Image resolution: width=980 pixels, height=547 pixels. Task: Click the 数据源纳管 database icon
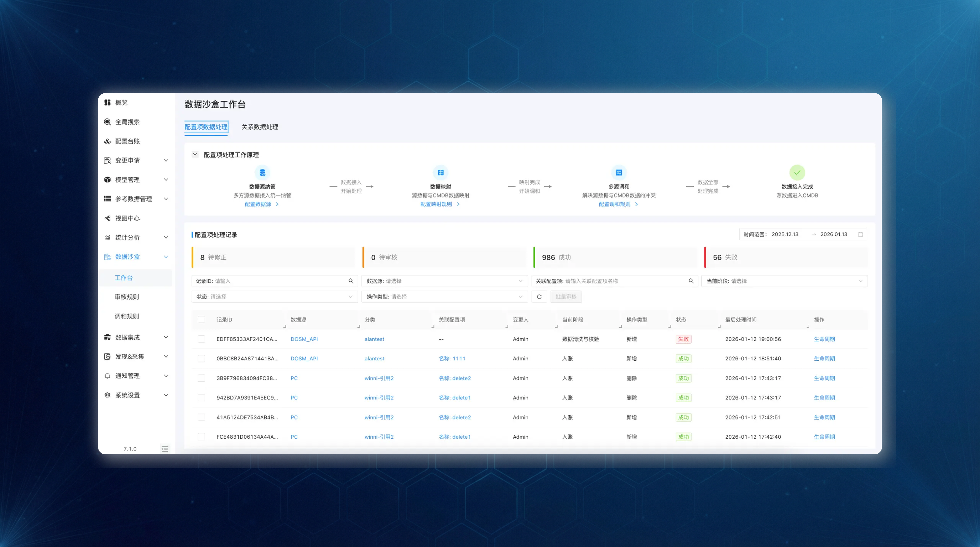click(262, 173)
